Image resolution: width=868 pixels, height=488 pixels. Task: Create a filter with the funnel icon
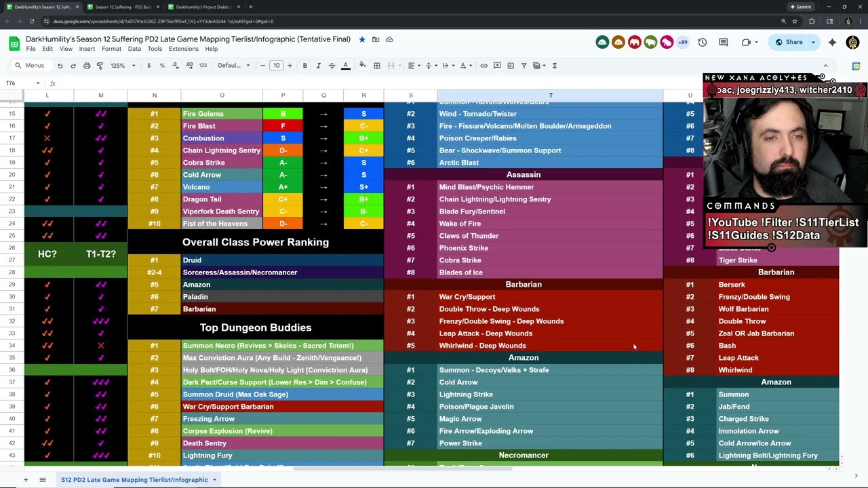(524, 66)
